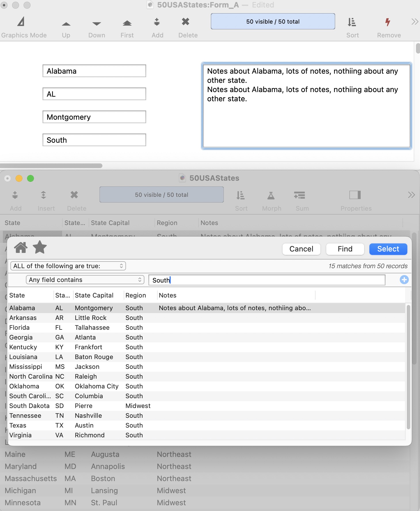Add another search criterion with plus button
Screen dimensions: 420x511
404,280
